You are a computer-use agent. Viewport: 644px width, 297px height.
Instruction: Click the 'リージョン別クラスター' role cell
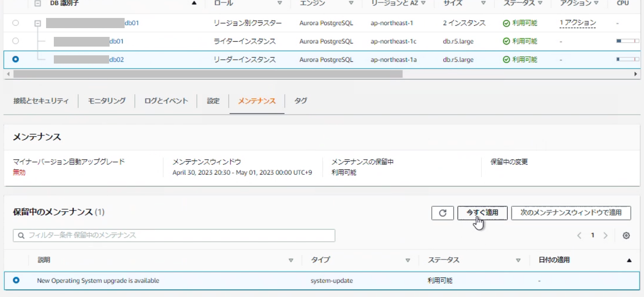tap(248, 23)
